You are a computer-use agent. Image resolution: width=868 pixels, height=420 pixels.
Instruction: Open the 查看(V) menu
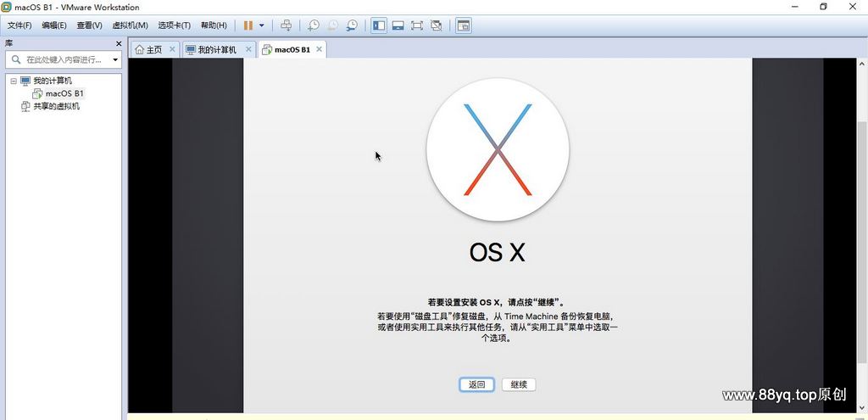[89, 25]
